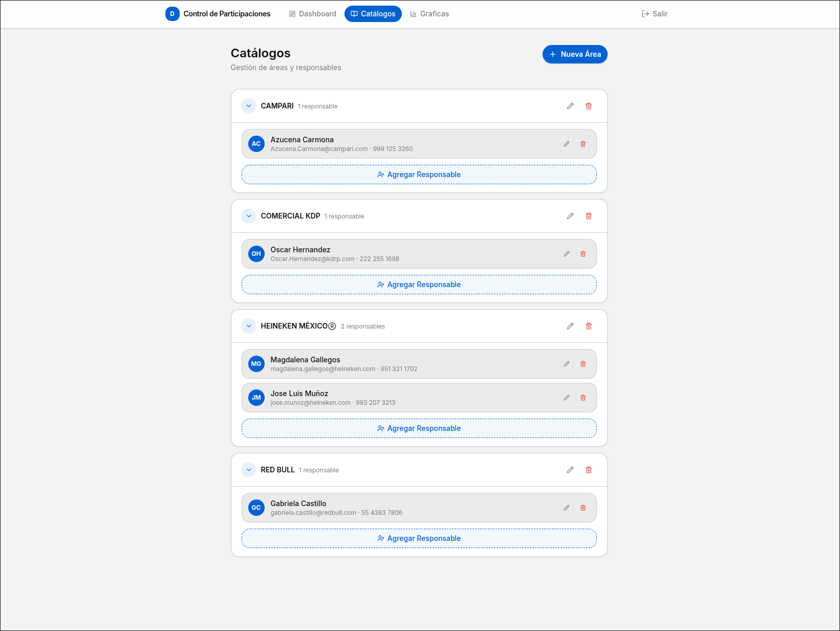Click Salir to log out

coord(655,14)
